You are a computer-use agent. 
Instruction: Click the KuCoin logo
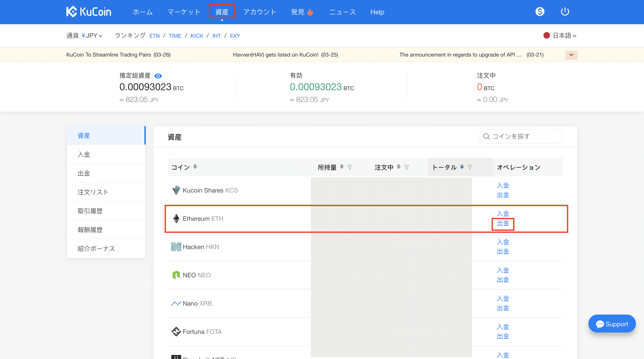point(89,12)
